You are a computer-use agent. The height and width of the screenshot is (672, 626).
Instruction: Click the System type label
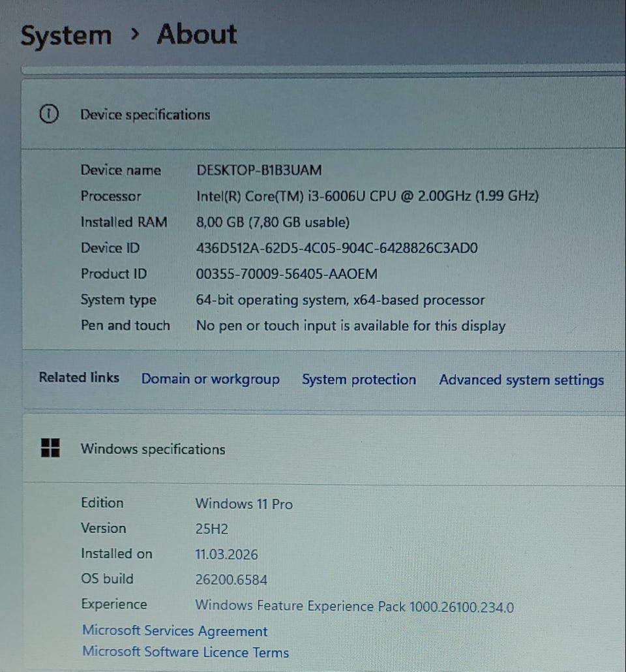[x=119, y=299]
